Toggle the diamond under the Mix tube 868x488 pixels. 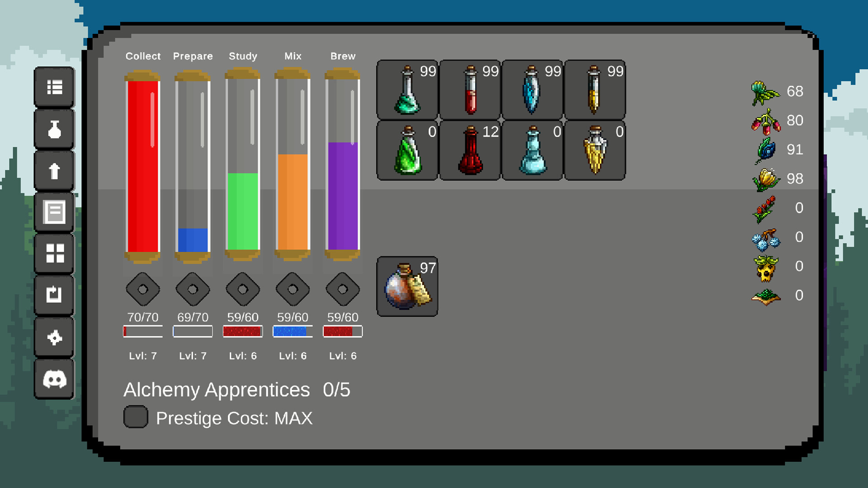(292, 289)
